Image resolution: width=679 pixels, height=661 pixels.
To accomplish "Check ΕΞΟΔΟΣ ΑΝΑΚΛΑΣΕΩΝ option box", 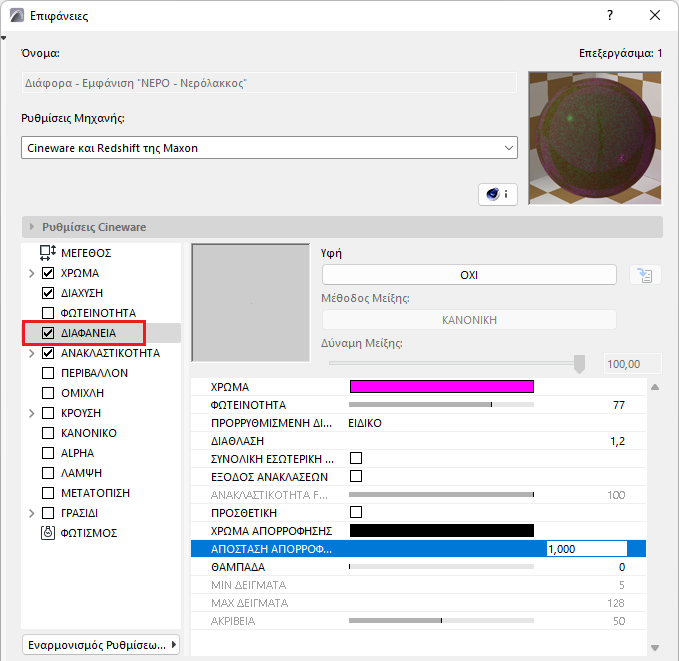I will (x=356, y=476).
